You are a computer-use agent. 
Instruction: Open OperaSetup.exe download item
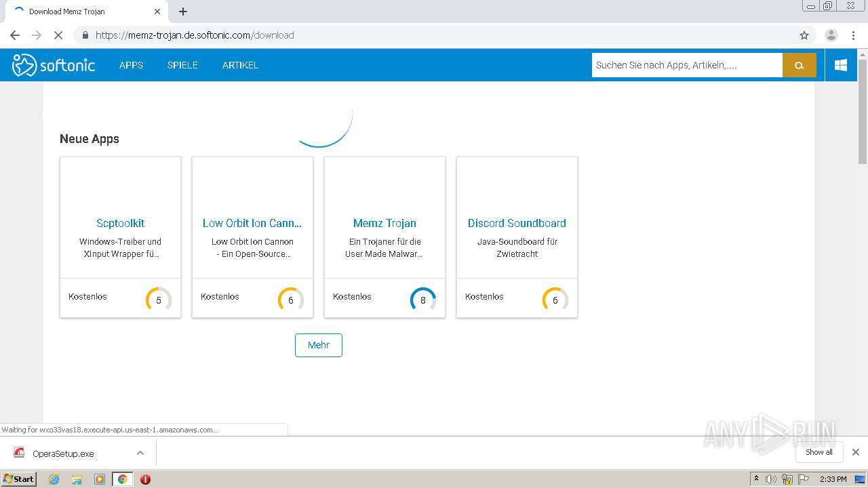click(63, 453)
